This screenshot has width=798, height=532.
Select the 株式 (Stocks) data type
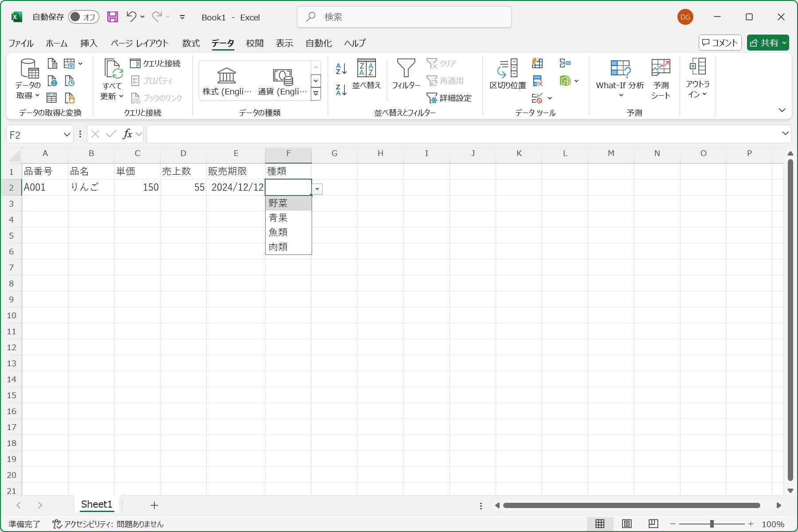[x=227, y=81]
